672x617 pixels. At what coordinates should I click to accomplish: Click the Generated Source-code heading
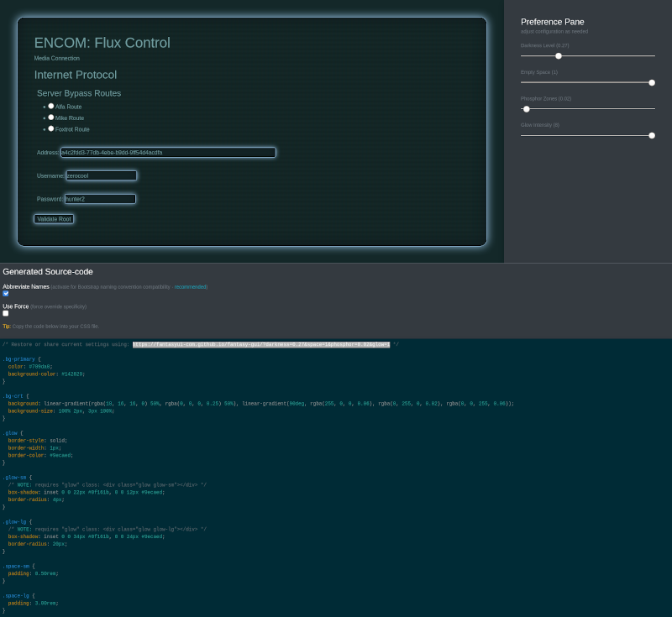point(48,272)
